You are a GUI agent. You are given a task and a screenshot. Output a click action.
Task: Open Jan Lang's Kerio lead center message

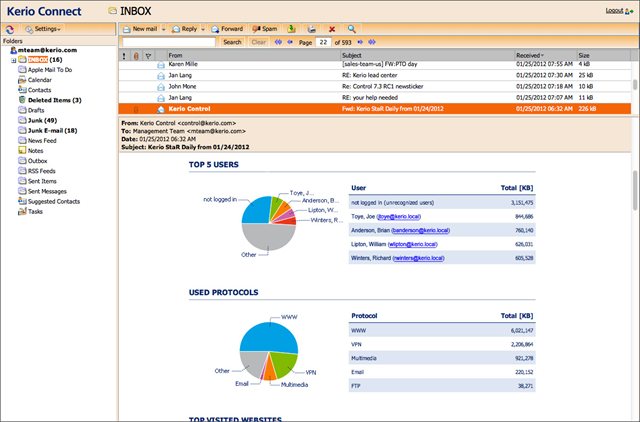coord(375,75)
